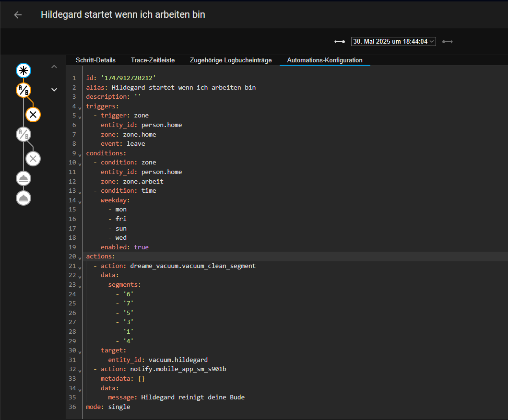Open the trace date dropdown 30. Mai 2025
Image resolution: width=508 pixels, height=420 pixels.
click(x=393, y=41)
